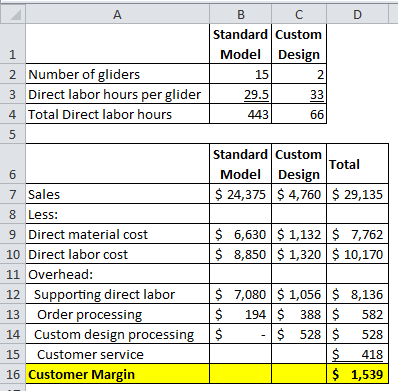Select row 10 header
This screenshot has height=391, width=398.
tap(13, 254)
